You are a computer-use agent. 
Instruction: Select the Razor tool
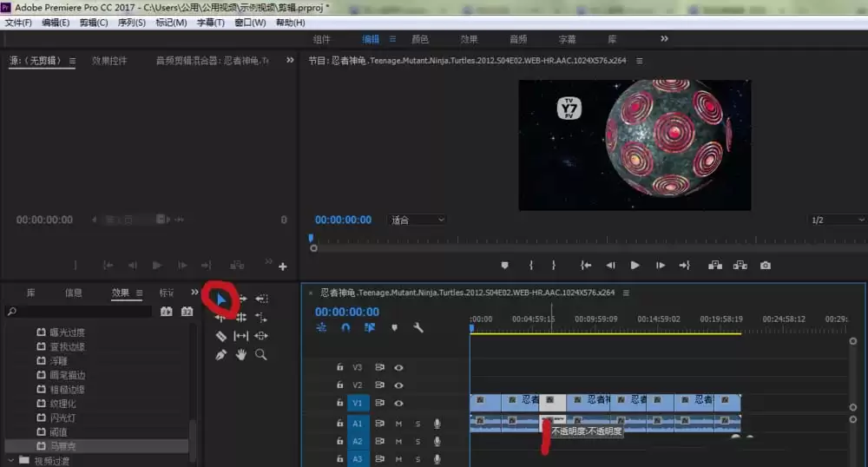coord(220,336)
